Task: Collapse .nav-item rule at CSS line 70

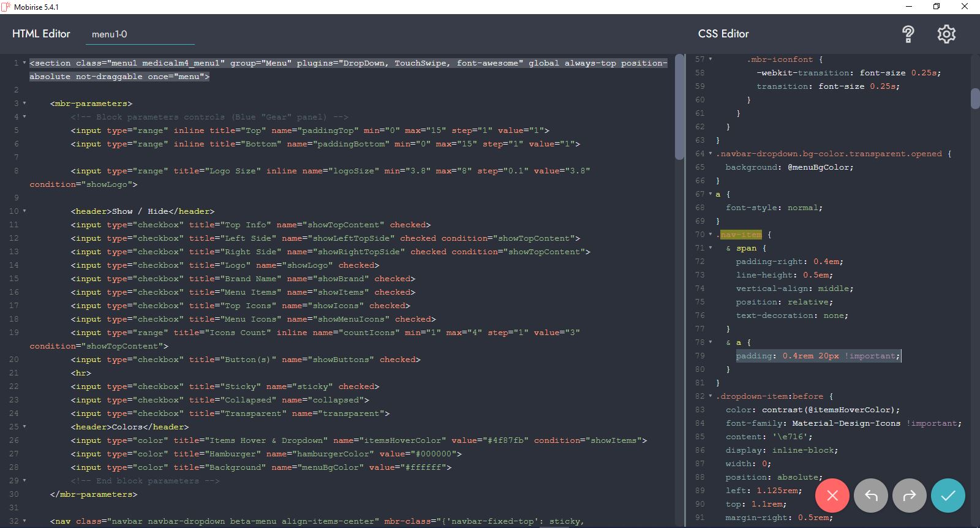Action: [710, 235]
